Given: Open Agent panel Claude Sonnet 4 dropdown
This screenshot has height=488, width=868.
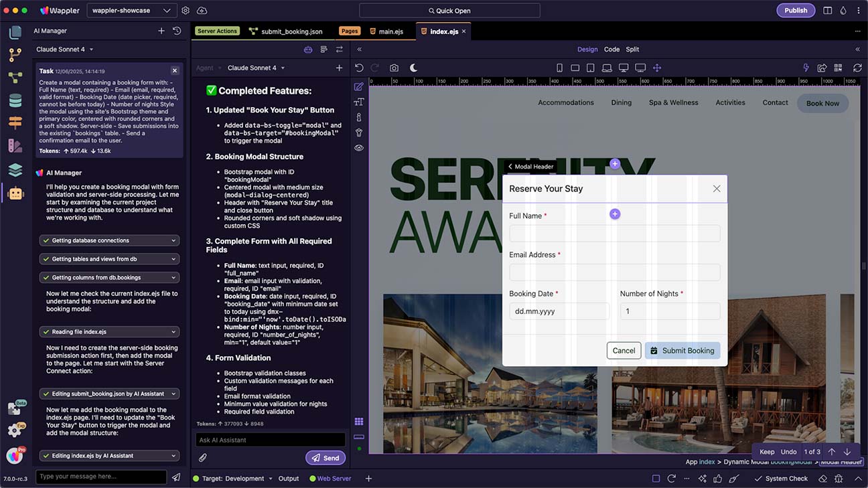Looking at the screenshot, I should pyautogui.click(x=257, y=68).
